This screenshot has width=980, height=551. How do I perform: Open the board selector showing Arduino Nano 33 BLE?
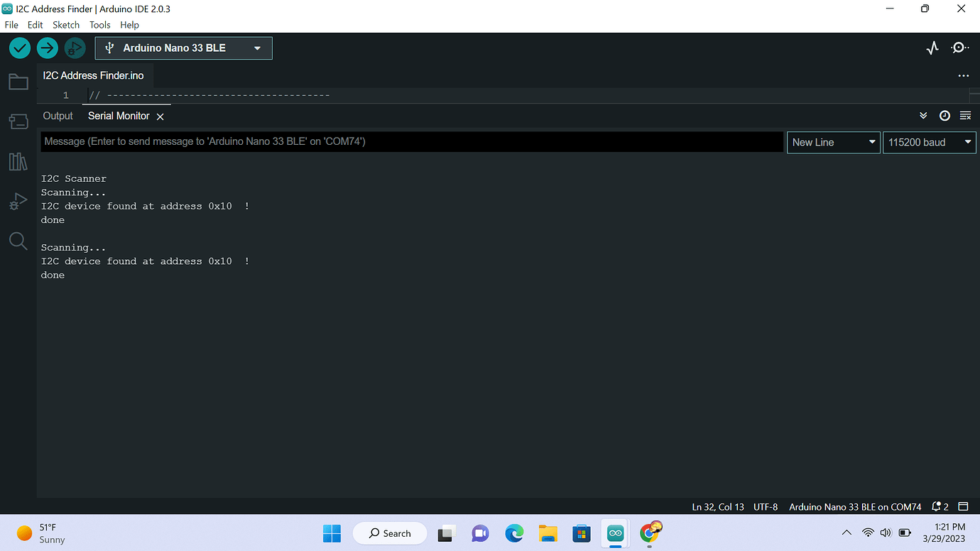point(183,48)
